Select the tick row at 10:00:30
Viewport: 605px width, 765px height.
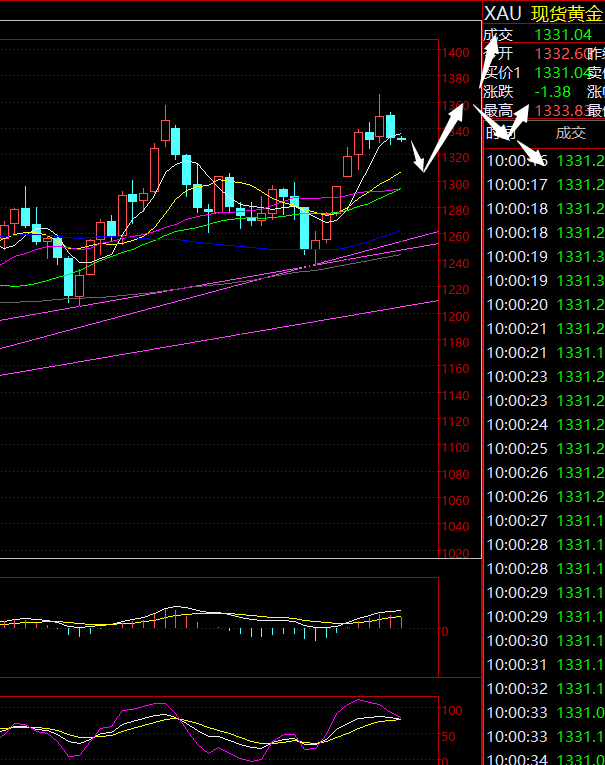click(x=545, y=641)
